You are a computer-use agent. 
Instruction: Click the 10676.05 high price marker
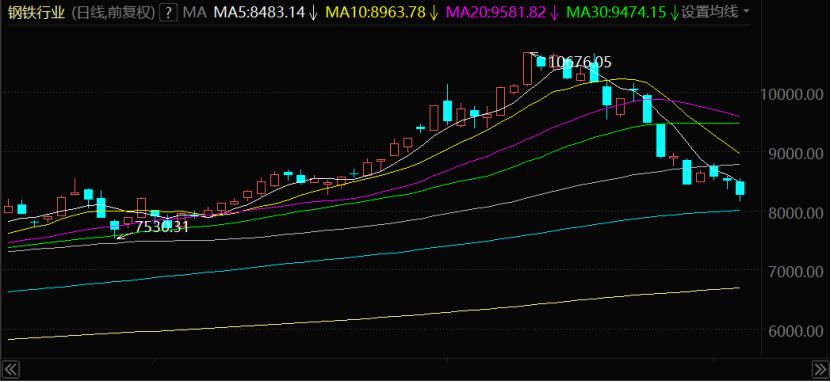(580, 63)
